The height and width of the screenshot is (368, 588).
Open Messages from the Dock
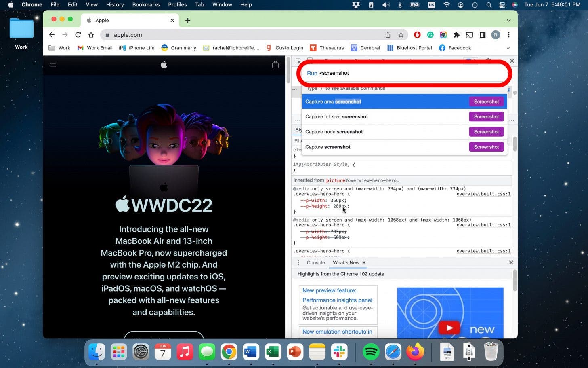click(207, 352)
